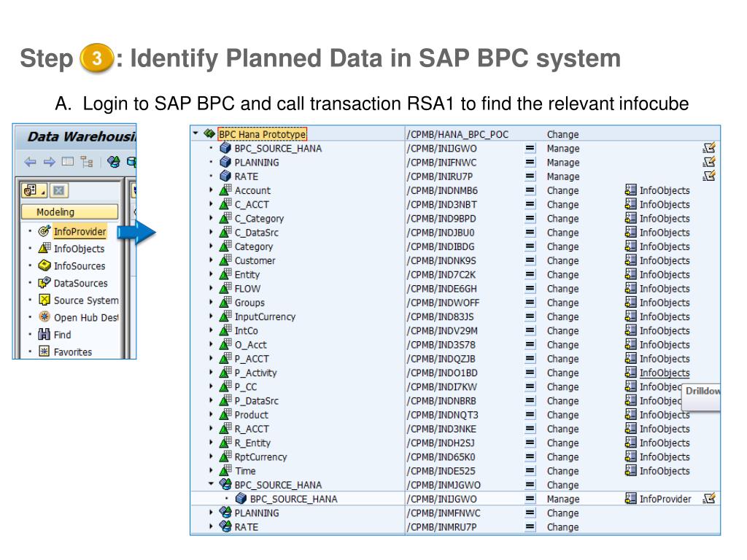Image resolution: width=747 pixels, height=560 pixels.
Task: Click the technical name /CPMB/INDNQT3
Action: point(442,415)
